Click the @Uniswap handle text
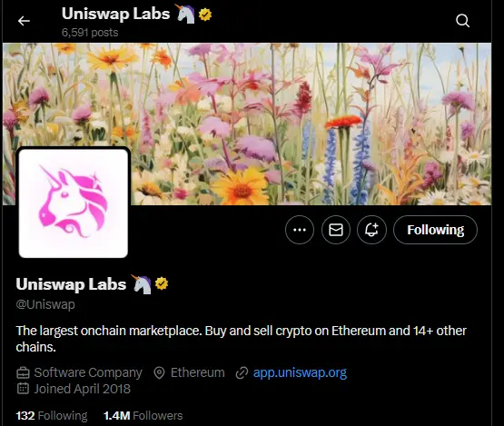This screenshot has width=504, height=426. tap(45, 304)
